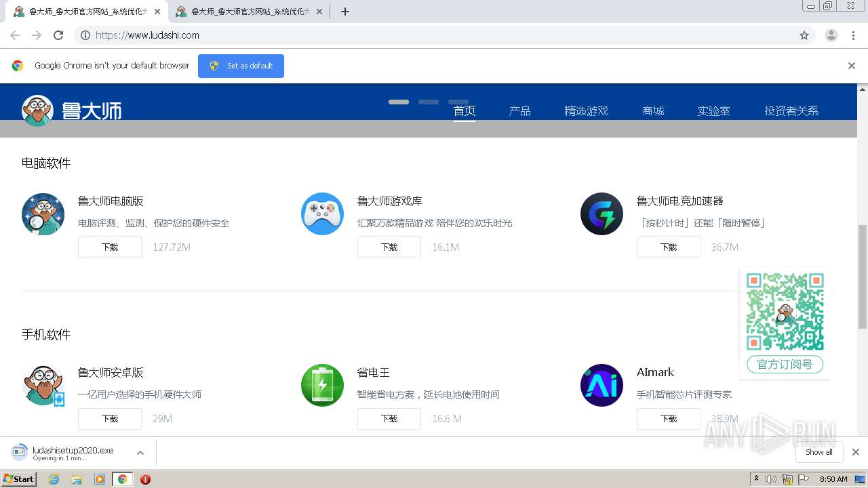868x488 pixels.
Task: Click the taskbar clock showing 8:50 AM
Action: [833, 479]
